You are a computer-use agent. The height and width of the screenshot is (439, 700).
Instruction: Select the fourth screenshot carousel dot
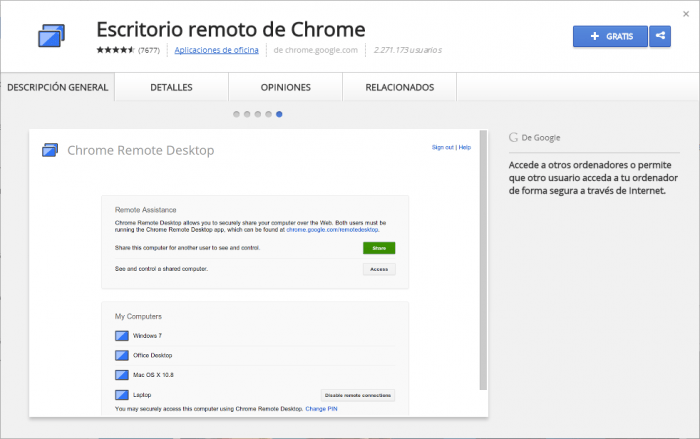[268, 114]
